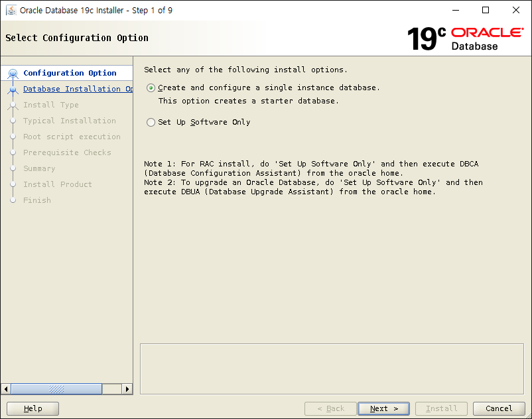
Task: Click the greyed-out Install button
Action: click(x=441, y=408)
